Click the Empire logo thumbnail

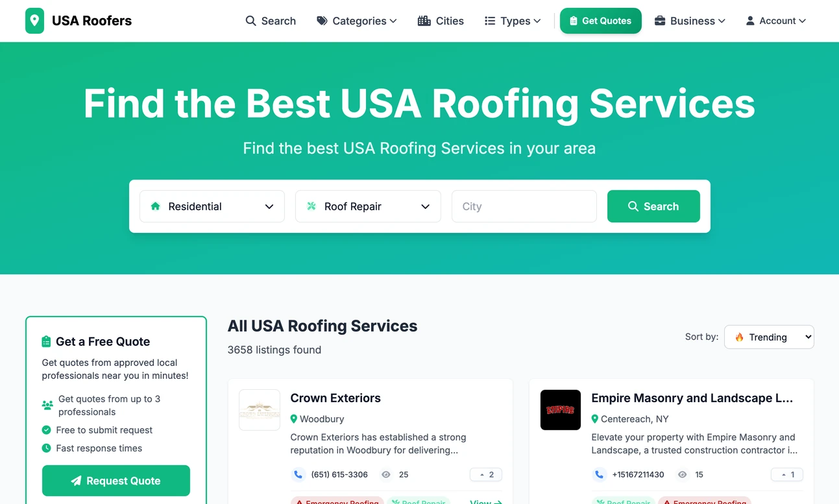coord(561,410)
